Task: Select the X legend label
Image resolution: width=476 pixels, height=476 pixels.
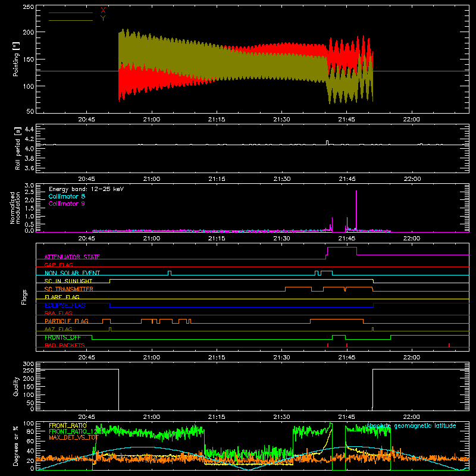Action: pos(103,11)
